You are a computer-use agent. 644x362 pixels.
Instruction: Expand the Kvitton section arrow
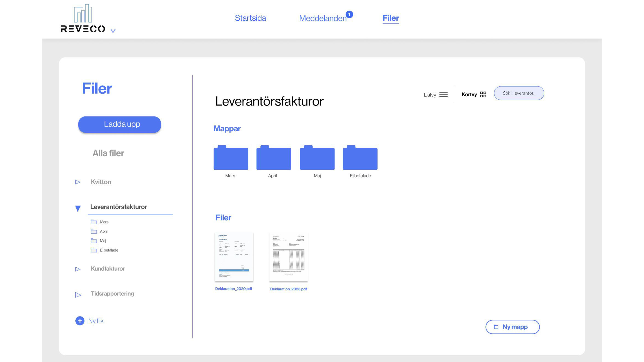tap(78, 182)
